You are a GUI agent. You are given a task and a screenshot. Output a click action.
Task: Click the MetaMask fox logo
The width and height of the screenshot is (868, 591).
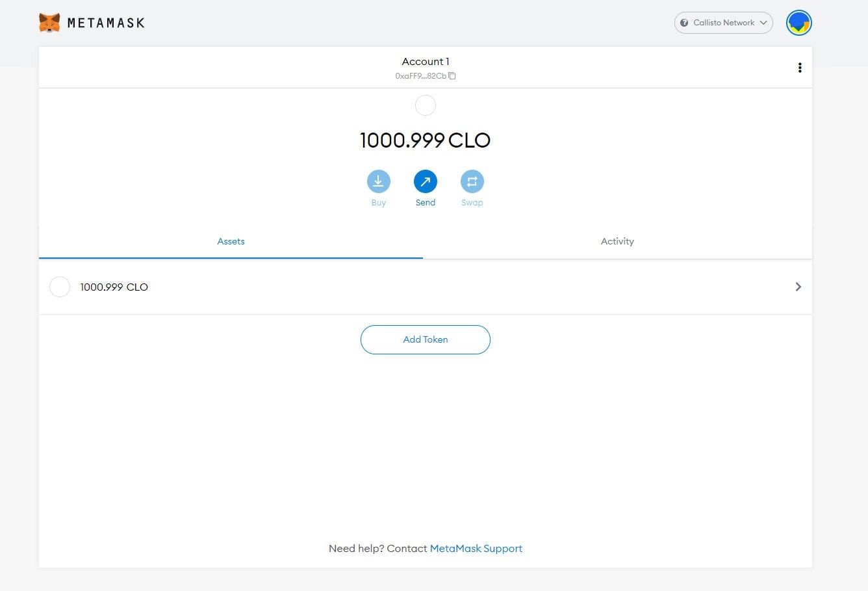tap(49, 23)
